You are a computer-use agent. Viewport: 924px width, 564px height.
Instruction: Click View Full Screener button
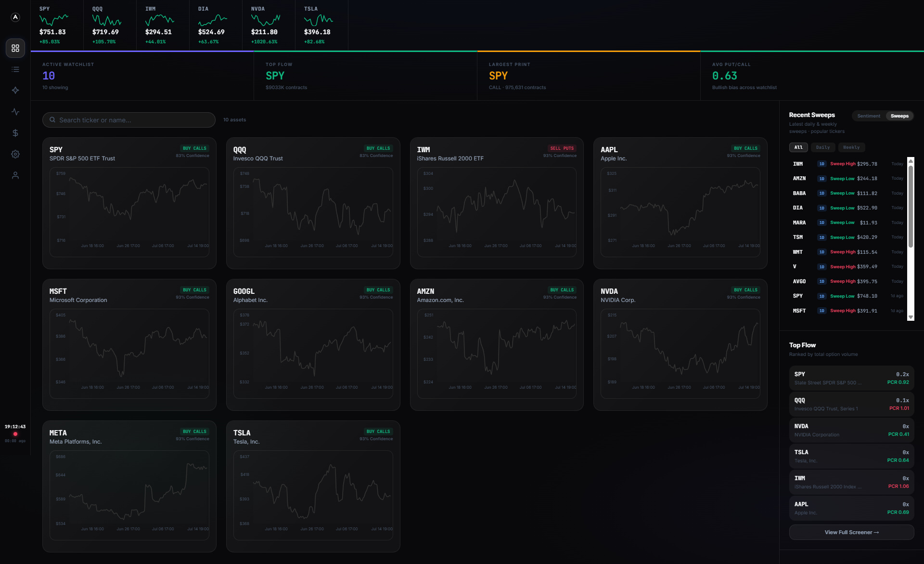(851, 532)
